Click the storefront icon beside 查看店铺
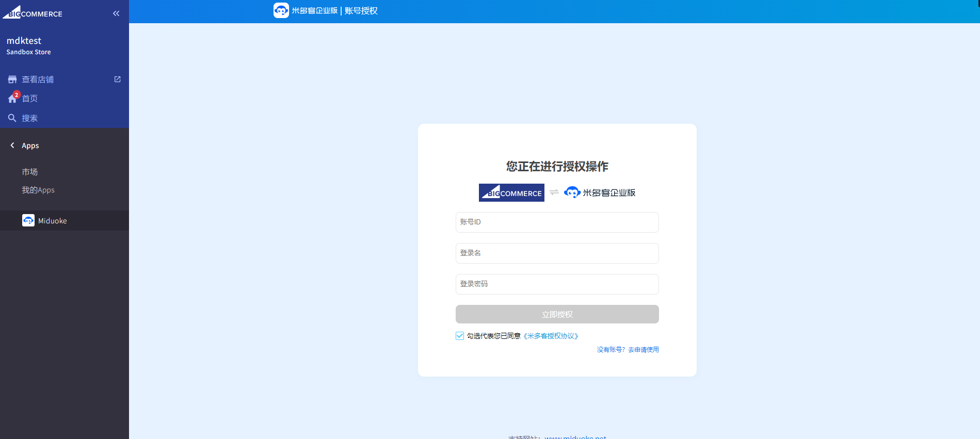 [12, 79]
